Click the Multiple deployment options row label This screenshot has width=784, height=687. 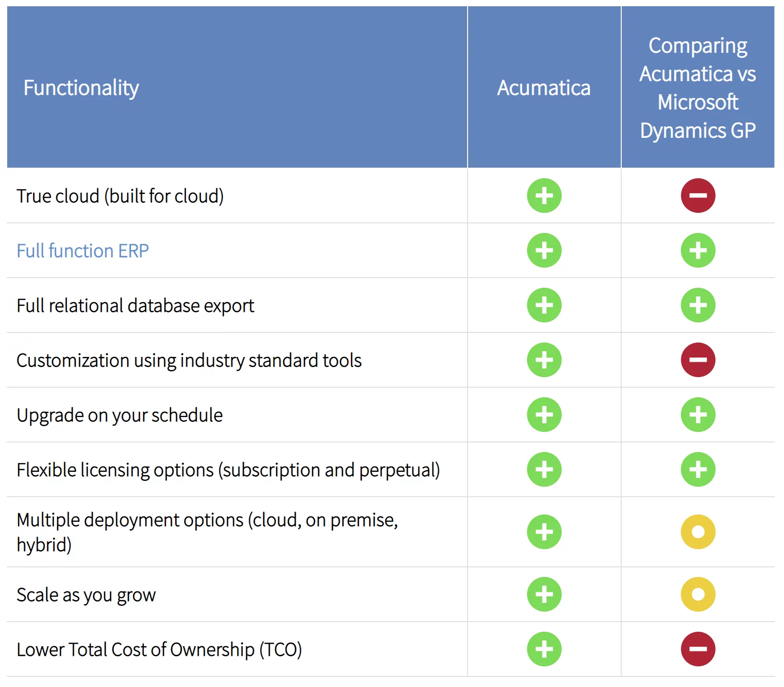(x=207, y=532)
